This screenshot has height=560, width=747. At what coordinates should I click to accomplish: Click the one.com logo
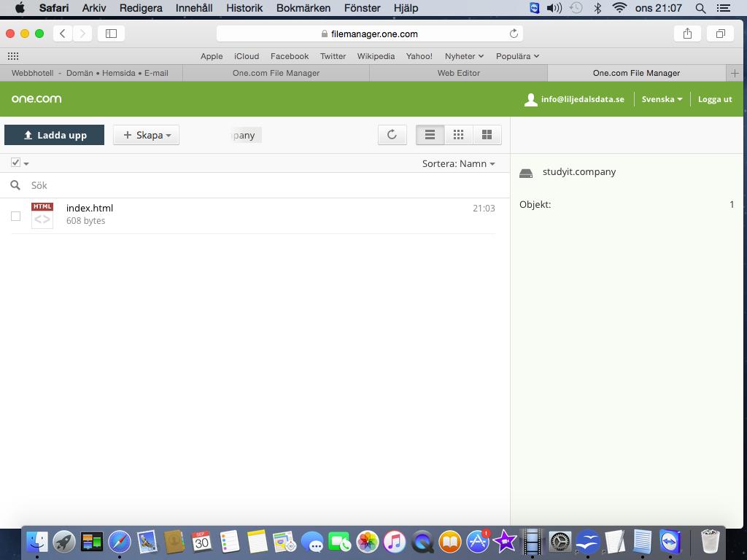click(x=36, y=98)
